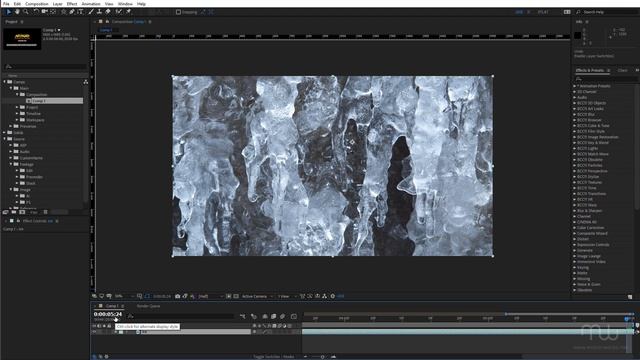Twirl open the timeline layer properties
Image resolution: width=640 pixels, height=360 pixels.
(x=116, y=332)
